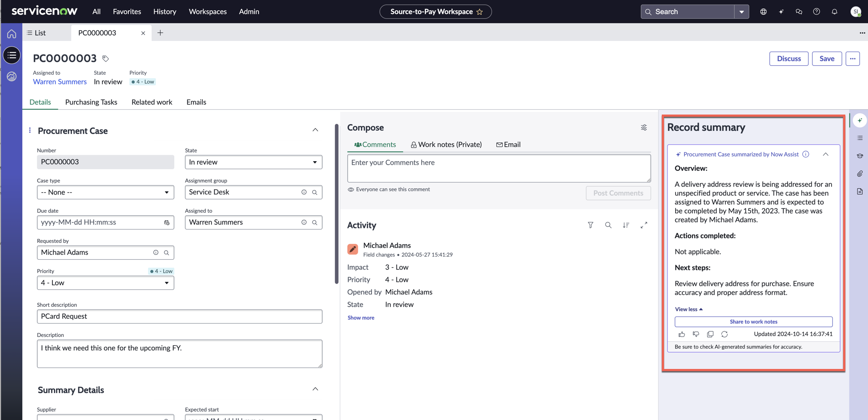Select Work notes (Private) compose tab
This screenshot has width=868, height=420.
coord(446,145)
